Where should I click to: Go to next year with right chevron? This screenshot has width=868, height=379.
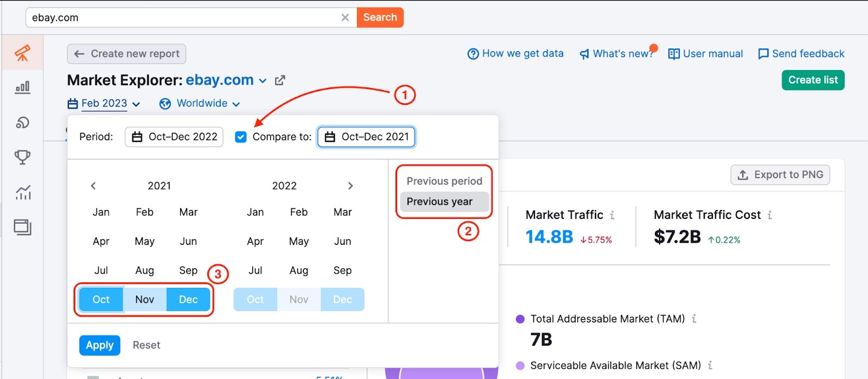(350, 186)
